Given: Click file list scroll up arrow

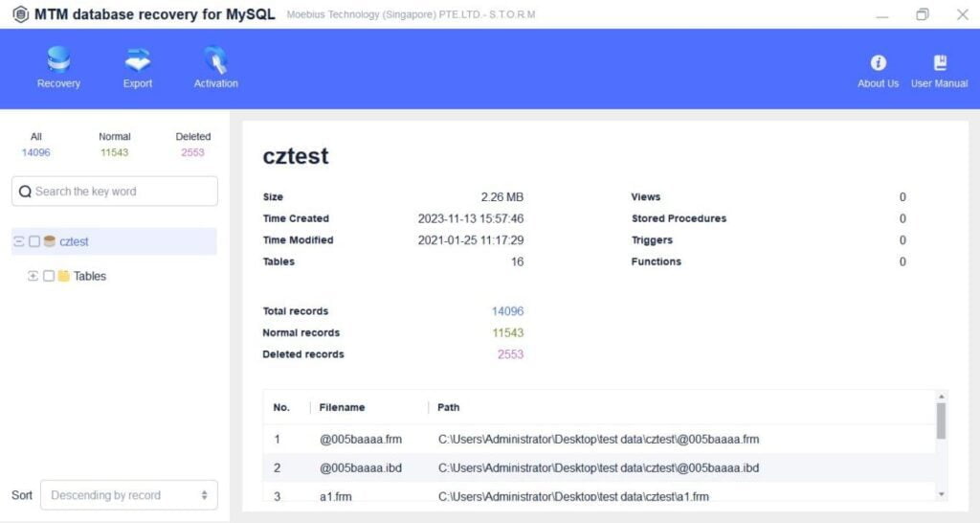Looking at the screenshot, I should [x=942, y=397].
